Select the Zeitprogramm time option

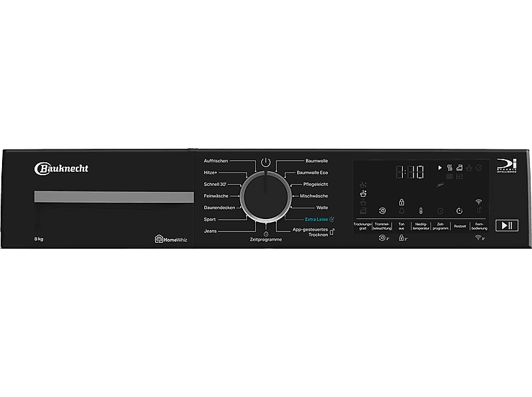(x=440, y=226)
